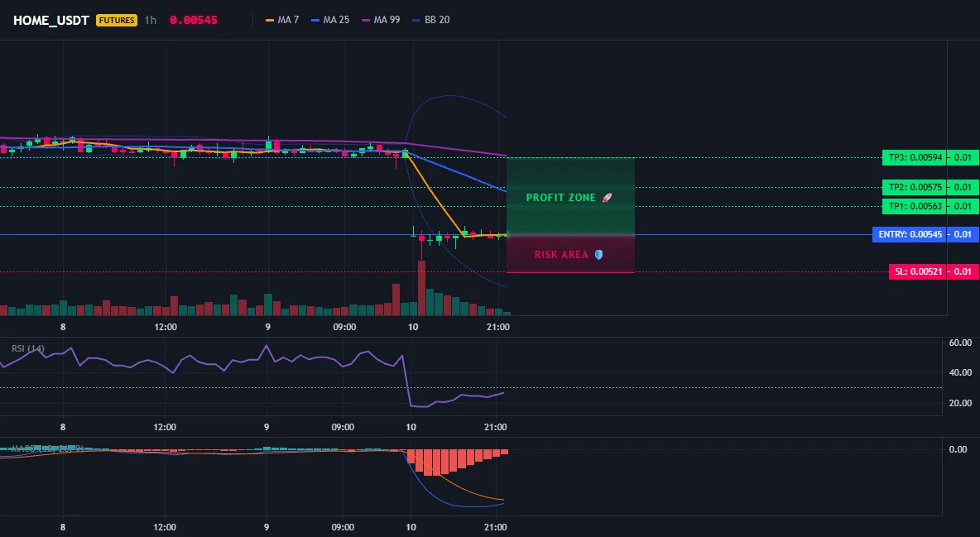Click the FUTURES badge
The height and width of the screenshot is (537, 980).
(116, 20)
